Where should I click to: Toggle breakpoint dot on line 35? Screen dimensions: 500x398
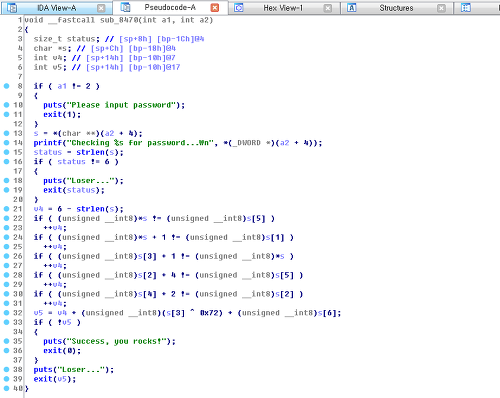click(x=6, y=341)
